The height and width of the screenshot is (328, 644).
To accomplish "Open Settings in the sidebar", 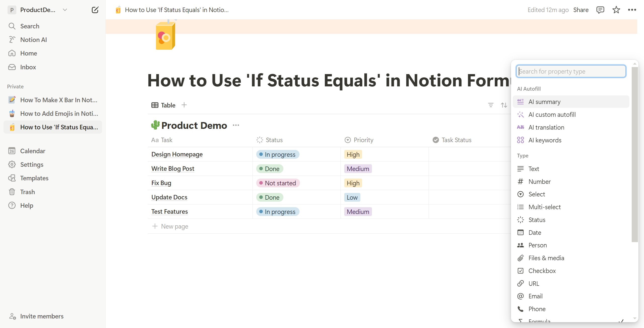I will point(53,165).
